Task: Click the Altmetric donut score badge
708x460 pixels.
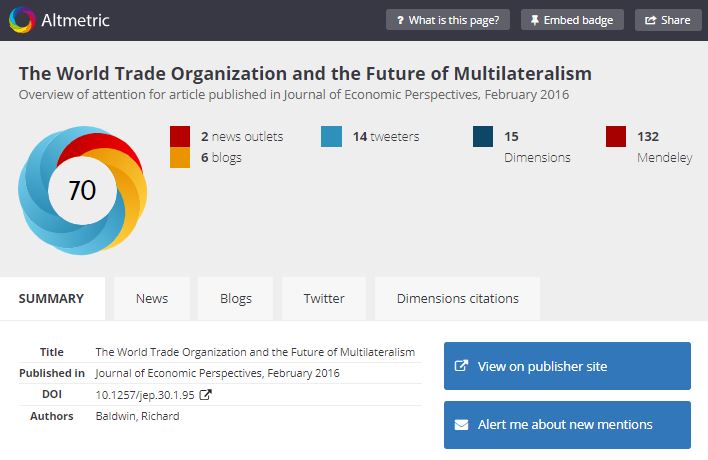Action: pyautogui.click(x=82, y=190)
